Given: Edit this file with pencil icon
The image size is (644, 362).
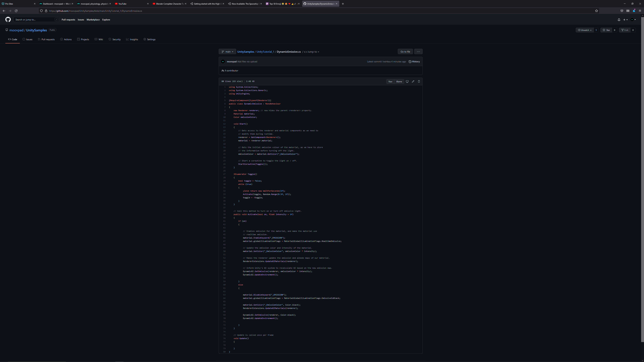Looking at the screenshot, I should click(x=413, y=81).
